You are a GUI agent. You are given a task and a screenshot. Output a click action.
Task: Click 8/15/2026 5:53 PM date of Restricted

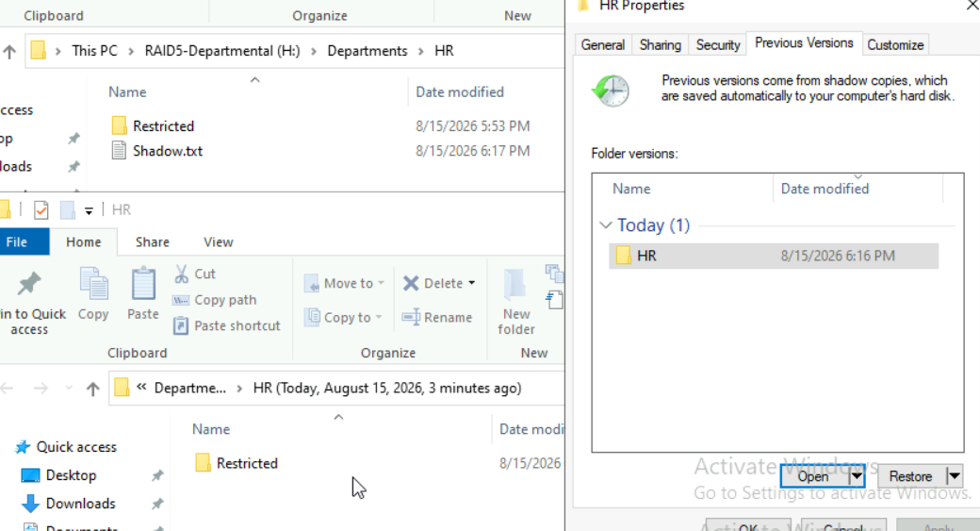(x=472, y=125)
